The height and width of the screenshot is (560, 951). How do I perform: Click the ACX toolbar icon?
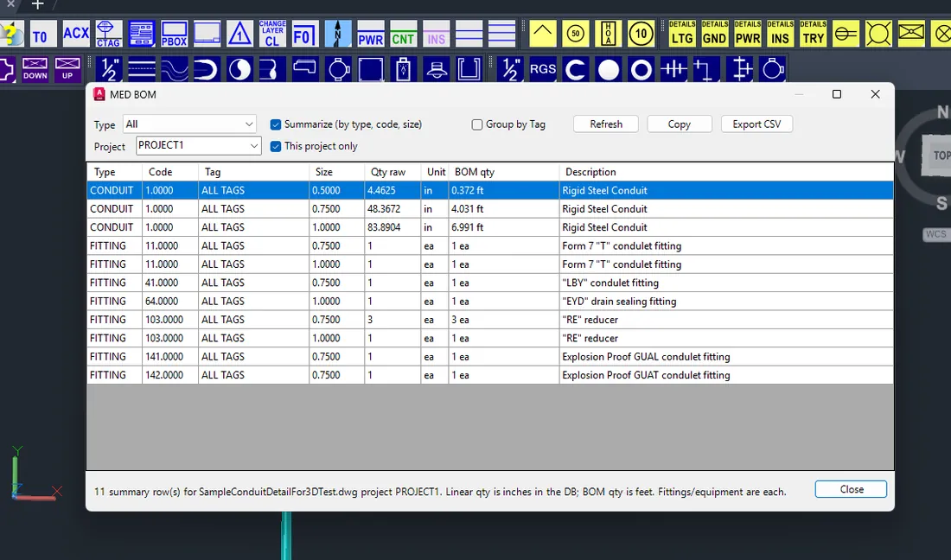pyautogui.click(x=76, y=34)
